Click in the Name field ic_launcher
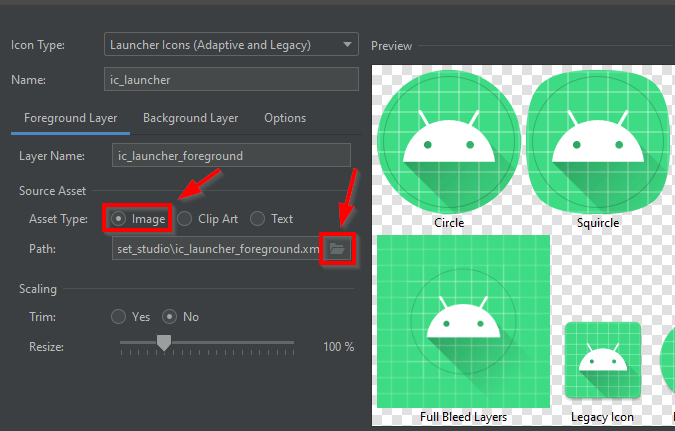Screen dimensions: 675x431 [x=231, y=79]
